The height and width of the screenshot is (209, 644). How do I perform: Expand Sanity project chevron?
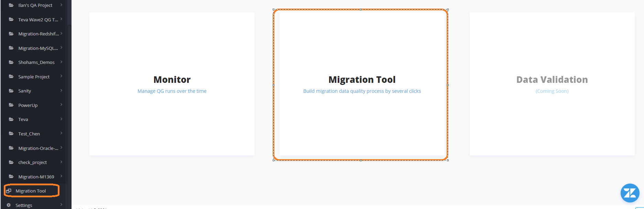click(x=61, y=90)
